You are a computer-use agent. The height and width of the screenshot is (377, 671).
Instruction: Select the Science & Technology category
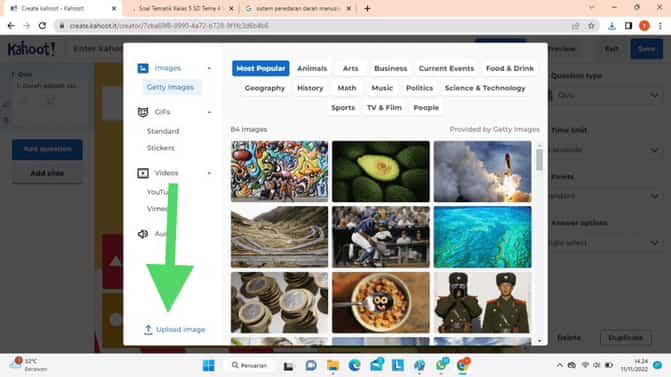[485, 88]
